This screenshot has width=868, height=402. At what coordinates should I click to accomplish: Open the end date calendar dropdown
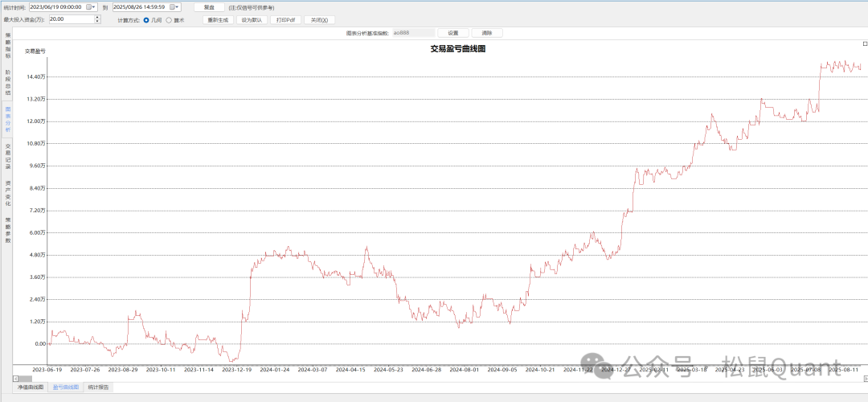176,7
